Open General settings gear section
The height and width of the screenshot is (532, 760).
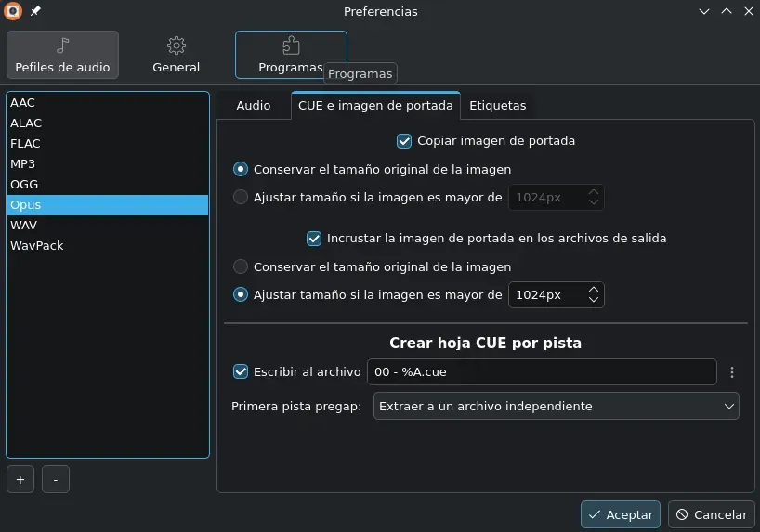(176, 55)
